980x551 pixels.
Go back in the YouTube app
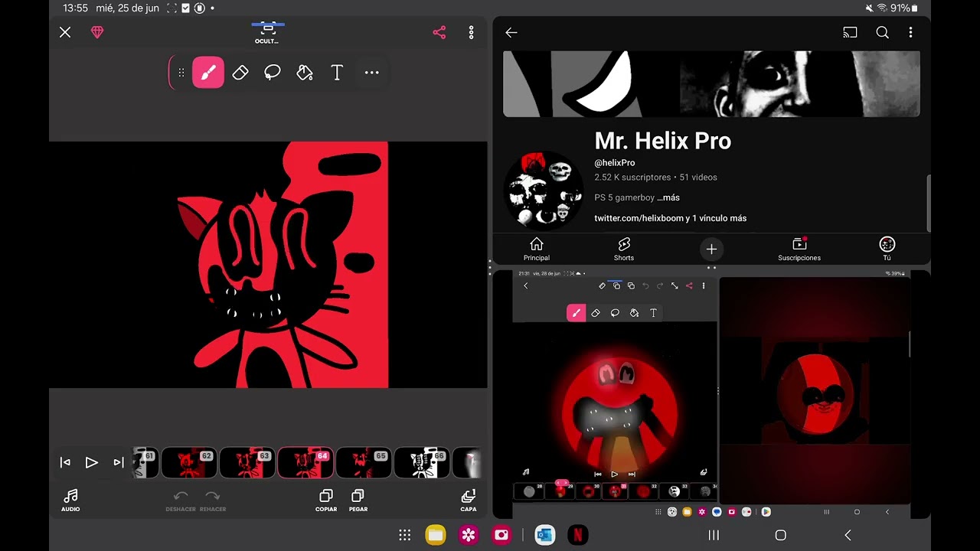coord(511,32)
